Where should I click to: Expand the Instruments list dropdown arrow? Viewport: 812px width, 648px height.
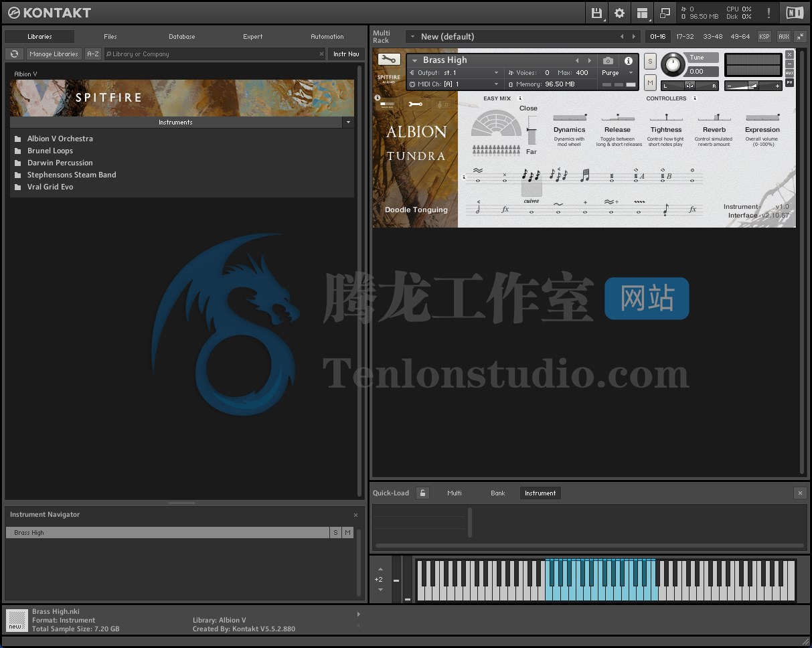(x=348, y=123)
